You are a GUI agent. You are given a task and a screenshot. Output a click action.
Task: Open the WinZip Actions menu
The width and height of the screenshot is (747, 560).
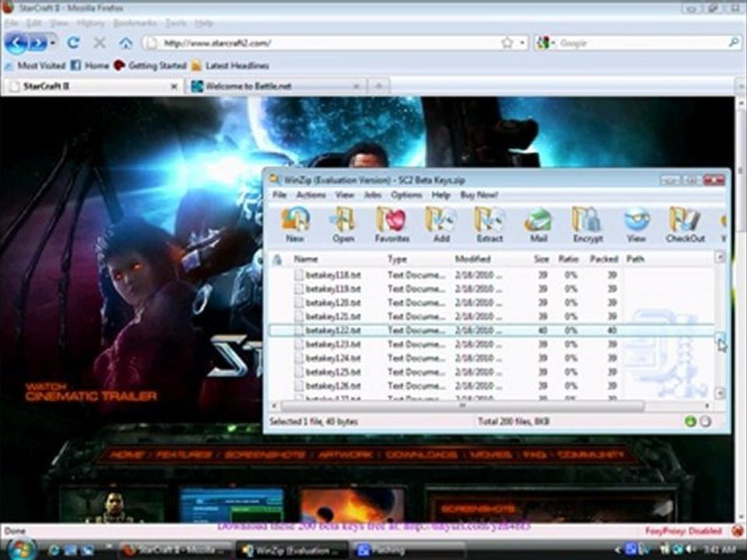[310, 194]
